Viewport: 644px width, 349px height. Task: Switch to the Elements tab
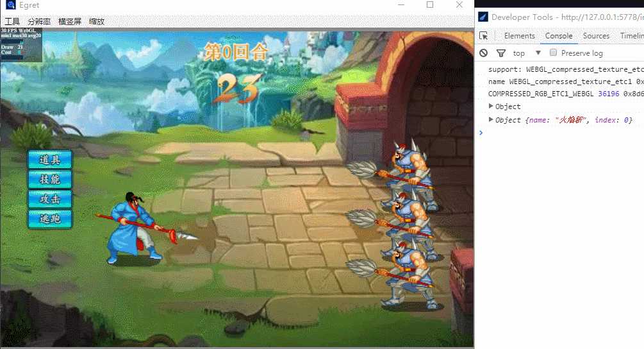520,36
